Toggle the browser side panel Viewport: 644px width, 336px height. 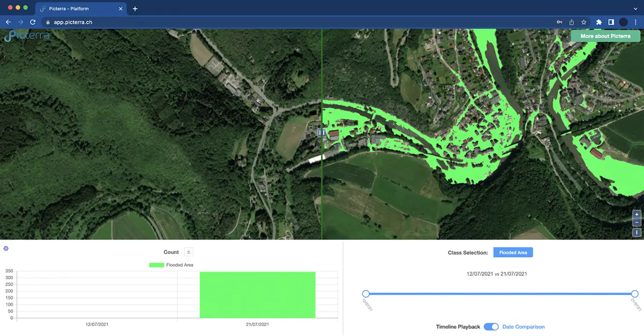[x=611, y=22]
